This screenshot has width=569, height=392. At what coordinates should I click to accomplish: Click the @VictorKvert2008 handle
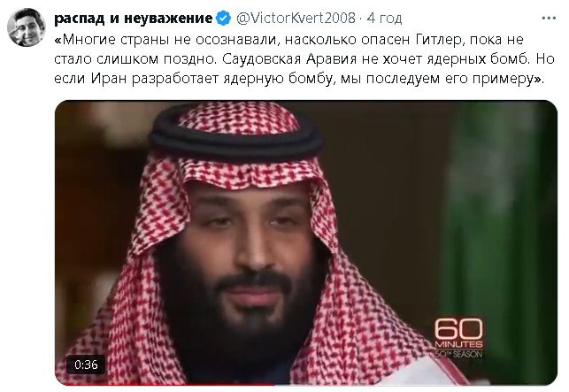[296, 19]
